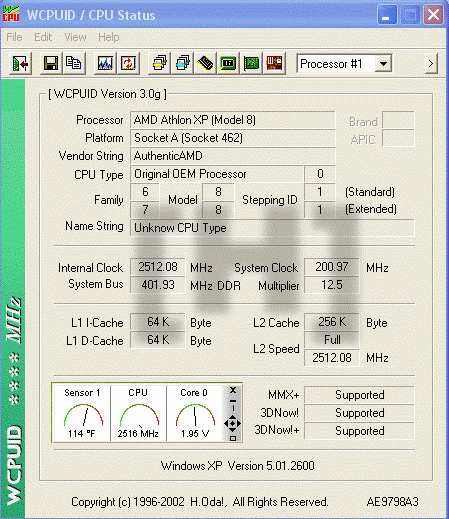
Task: Click the copy to clipboard icon
Action: (x=74, y=63)
